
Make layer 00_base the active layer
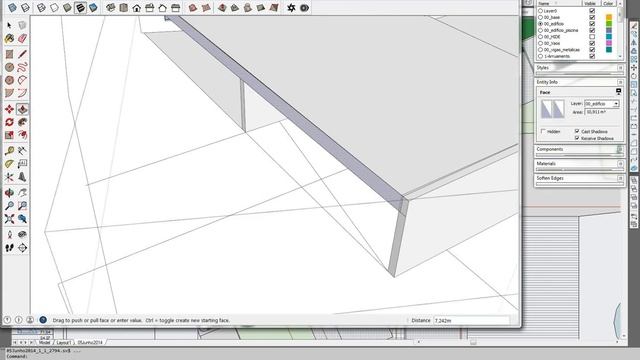540,18
